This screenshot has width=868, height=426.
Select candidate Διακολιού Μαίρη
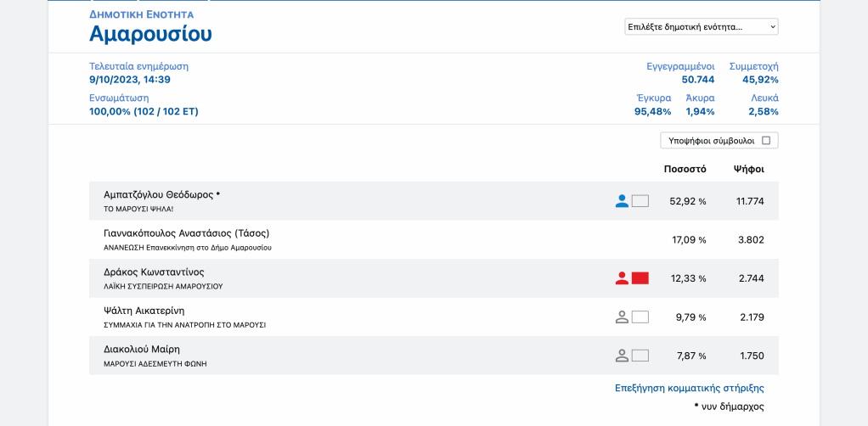coord(142,349)
